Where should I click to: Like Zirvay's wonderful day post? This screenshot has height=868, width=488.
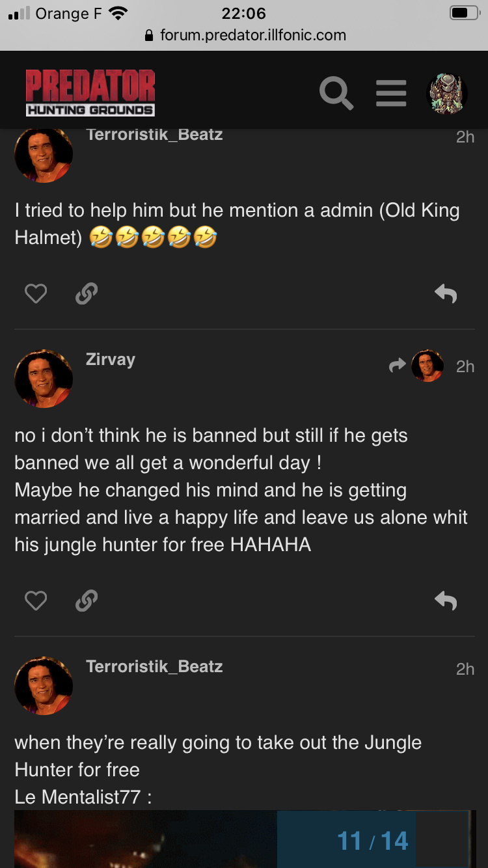click(x=36, y=601)
